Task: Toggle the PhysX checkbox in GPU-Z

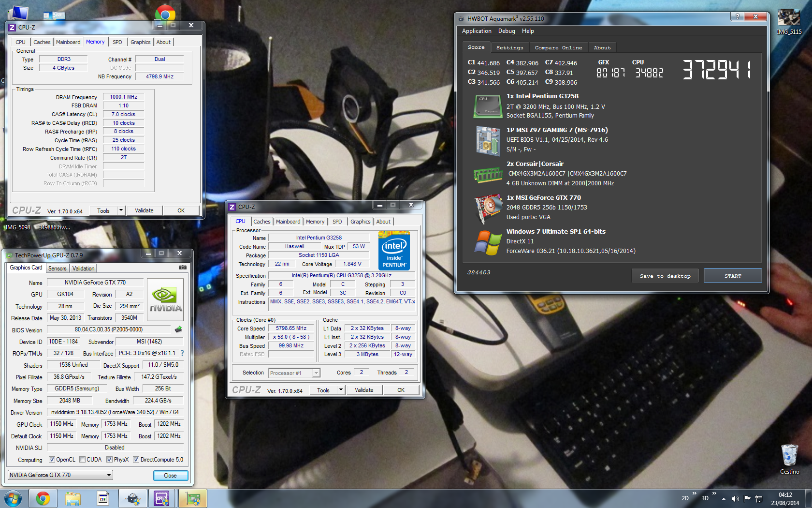Action: [110, 460]
